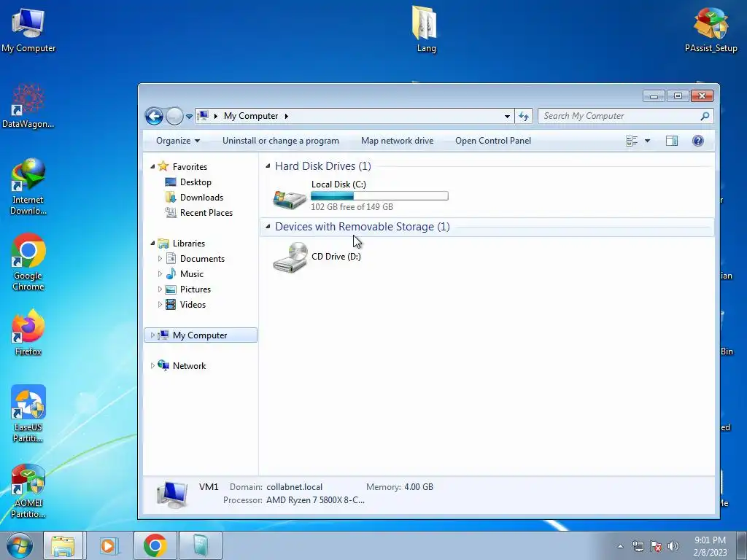
Task: Toggle the preview pane icon
Action: (672, 141)
